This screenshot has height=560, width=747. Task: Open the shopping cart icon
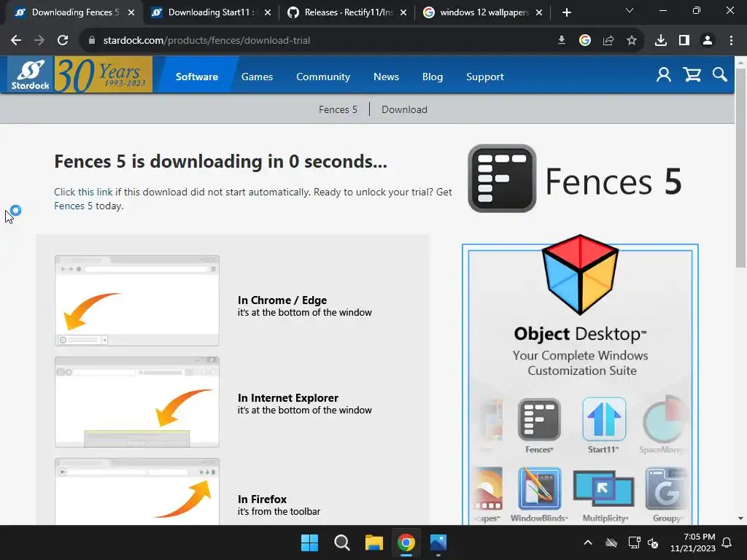(x=692, y=75)
